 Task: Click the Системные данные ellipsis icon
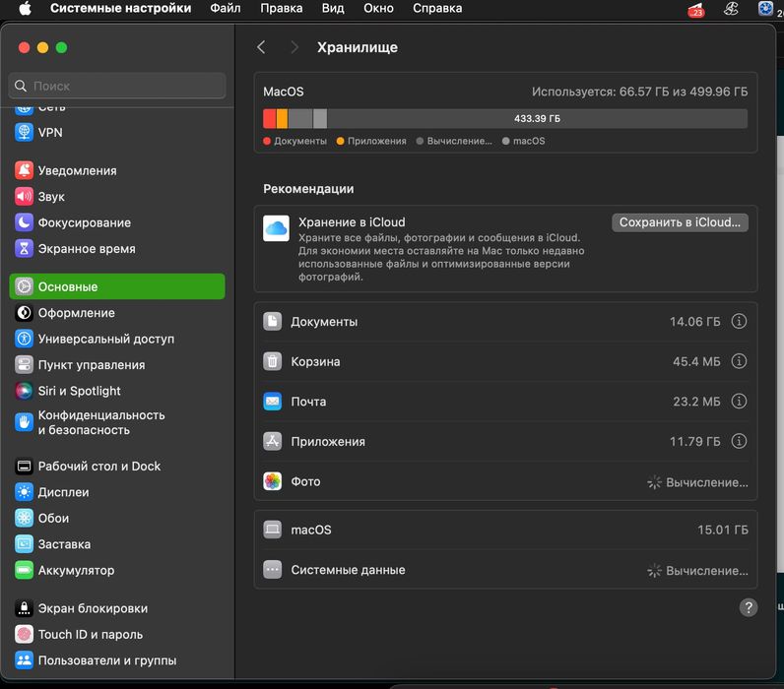point(273,570)
